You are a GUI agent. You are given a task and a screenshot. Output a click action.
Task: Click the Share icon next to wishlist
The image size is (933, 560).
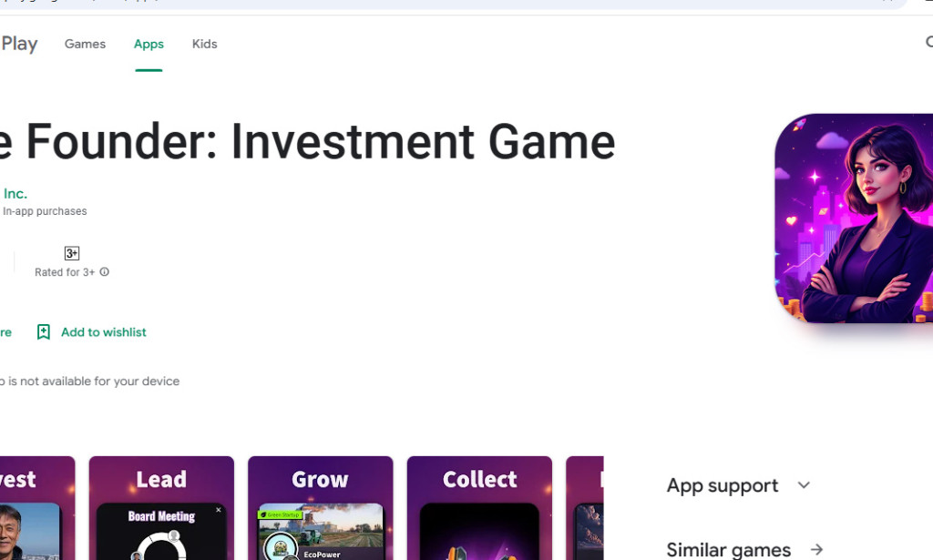(5, 331)
